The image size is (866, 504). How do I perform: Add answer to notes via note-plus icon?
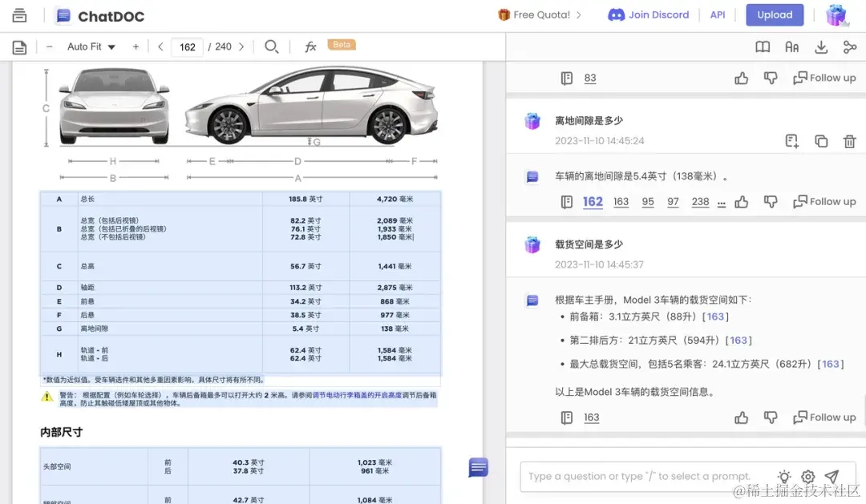(x=791, y=140)
